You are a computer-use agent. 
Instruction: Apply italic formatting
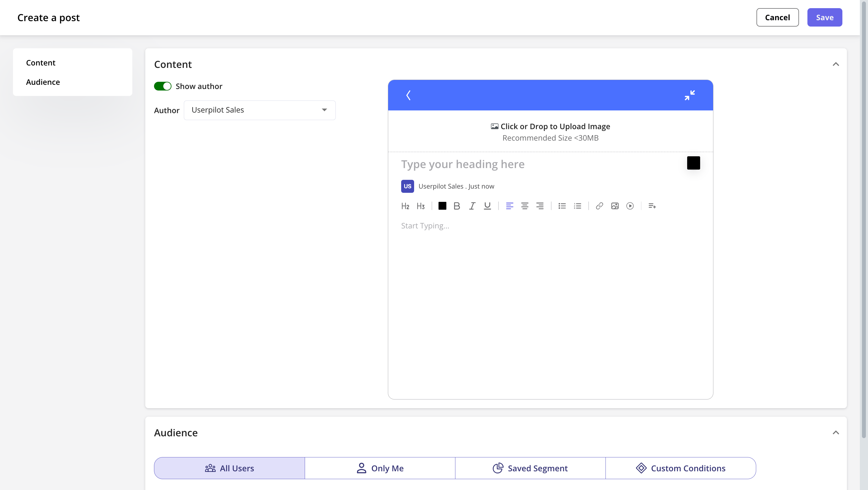pos(472,206)
